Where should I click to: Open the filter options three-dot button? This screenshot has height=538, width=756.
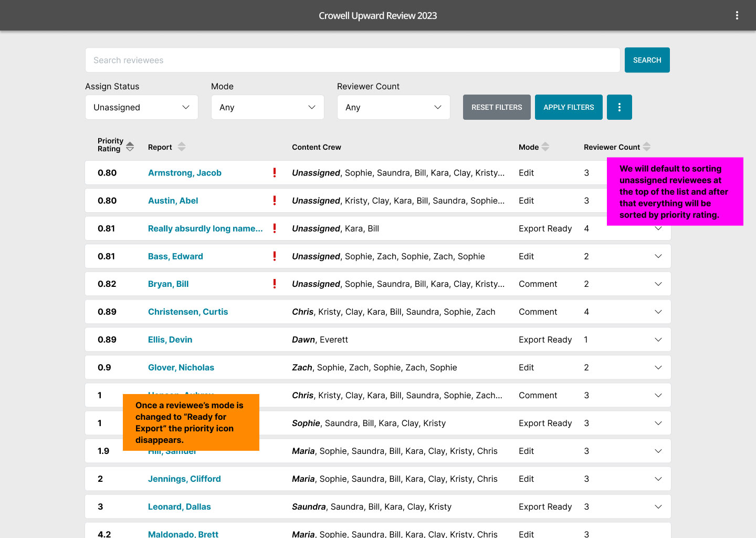pyautogui.click(x=619, y=107)
